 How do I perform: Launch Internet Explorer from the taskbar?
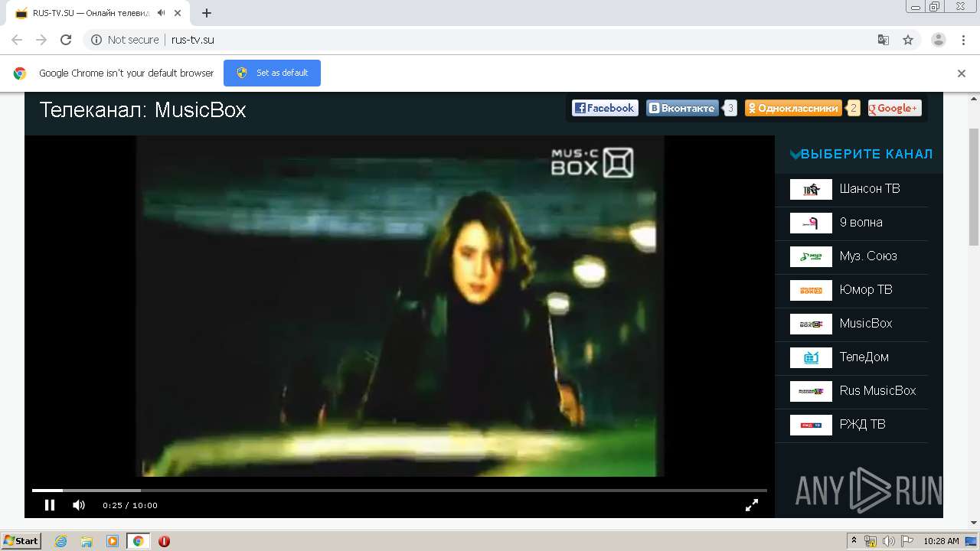(60, 541)
